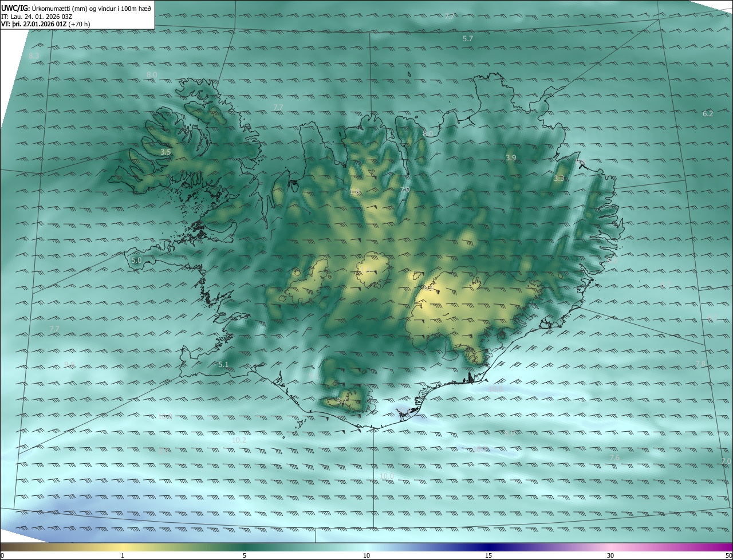This screenshot has height=560, width=733.
Task: Click the colour scale tick label 10
Action: pos(366,555)
